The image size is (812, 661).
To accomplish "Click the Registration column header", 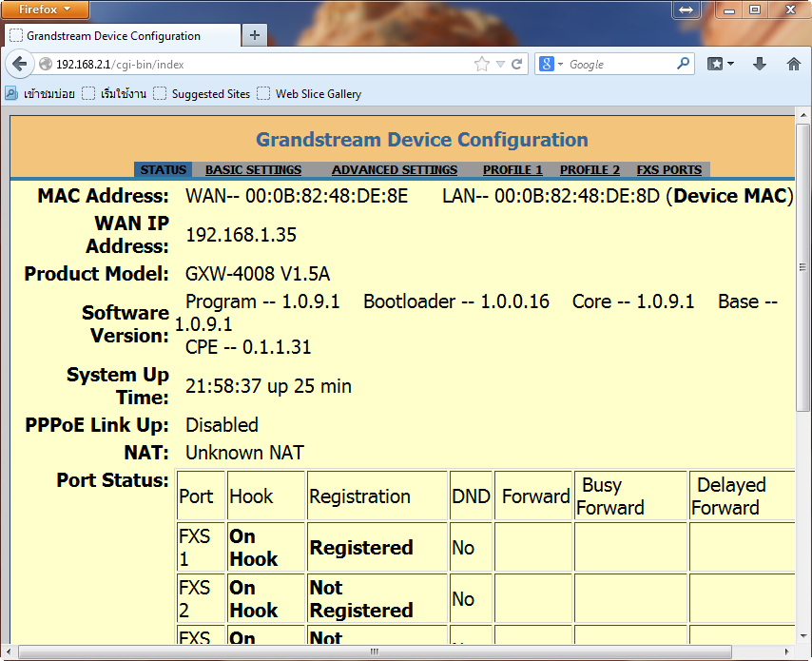I will coord(377,496).
